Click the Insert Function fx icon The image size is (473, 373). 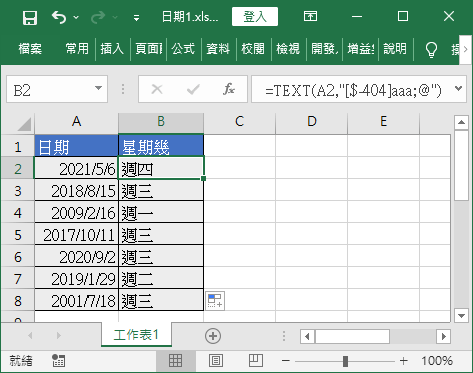[229, 89]
